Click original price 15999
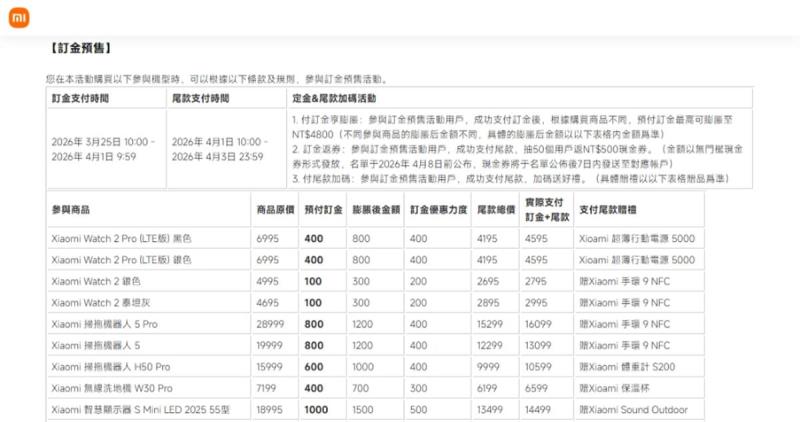This screenshot has width=800, height=422. pos(269,367)
